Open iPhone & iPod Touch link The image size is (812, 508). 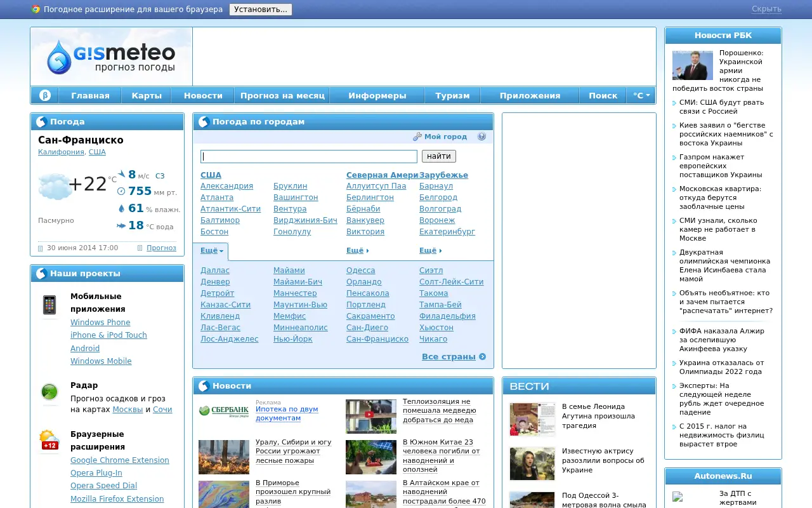(108, 335)
